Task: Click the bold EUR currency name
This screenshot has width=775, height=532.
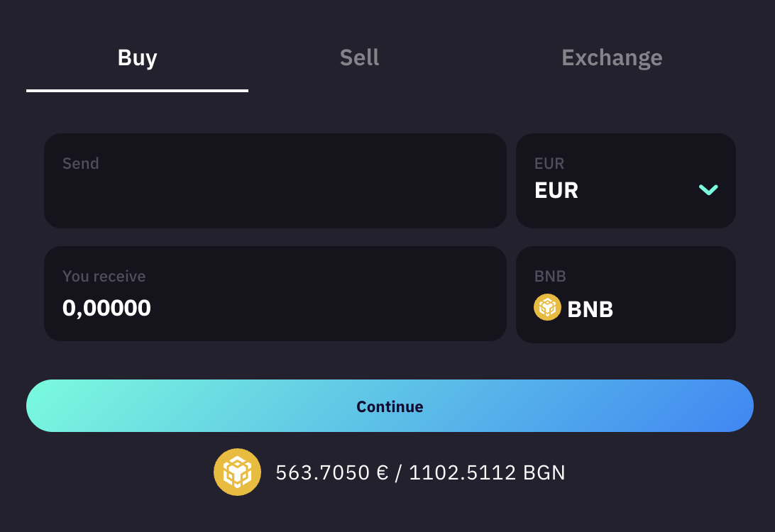Action: [x=556, y=191]
